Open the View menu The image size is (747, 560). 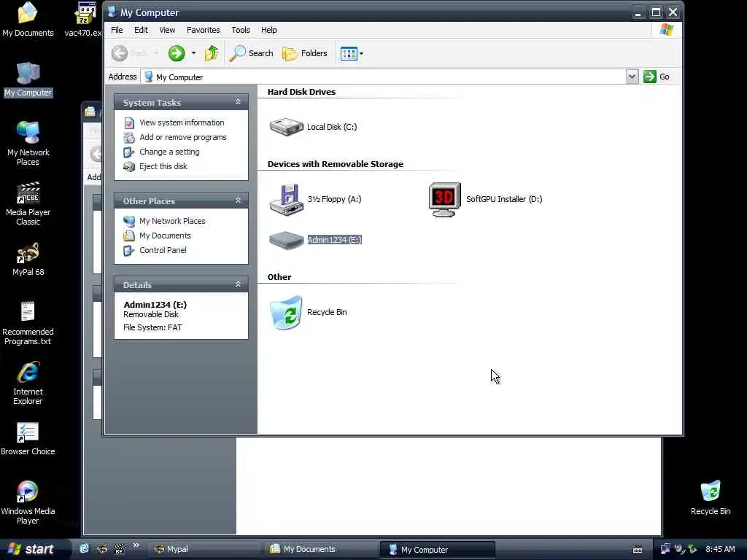pos(167,30)
